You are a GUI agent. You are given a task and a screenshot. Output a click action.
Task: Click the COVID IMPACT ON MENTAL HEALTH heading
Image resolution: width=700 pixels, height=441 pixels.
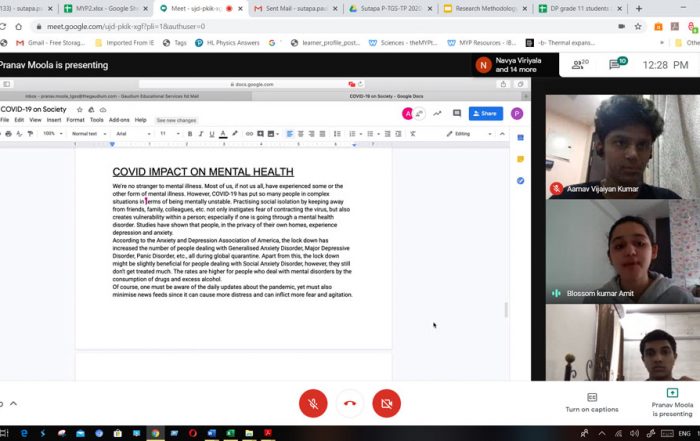[x=203, y=172]
